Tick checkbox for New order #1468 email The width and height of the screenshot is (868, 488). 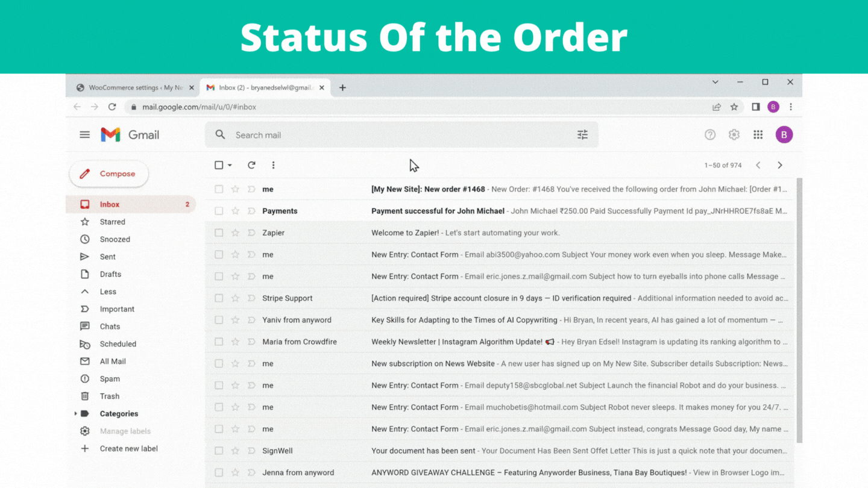219,189
